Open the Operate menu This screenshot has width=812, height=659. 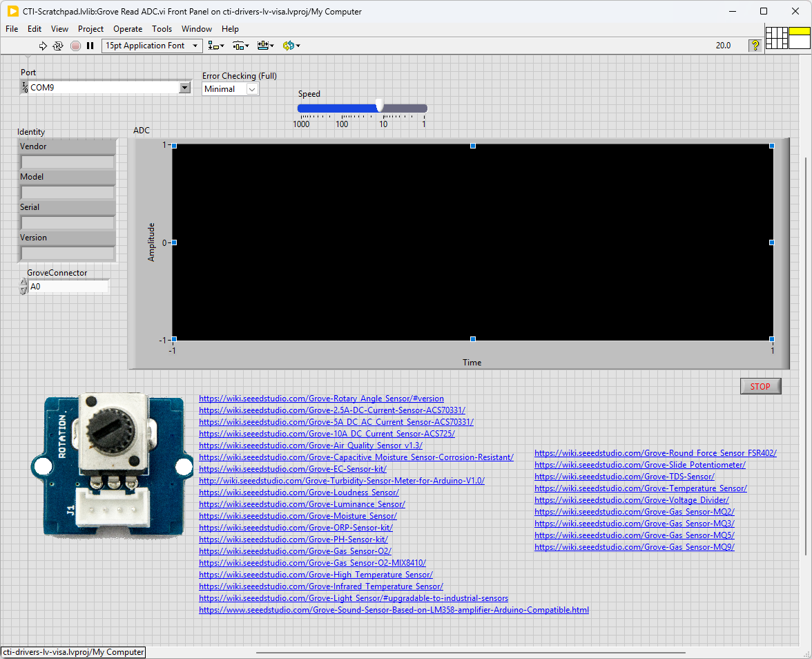click(128, 29)
